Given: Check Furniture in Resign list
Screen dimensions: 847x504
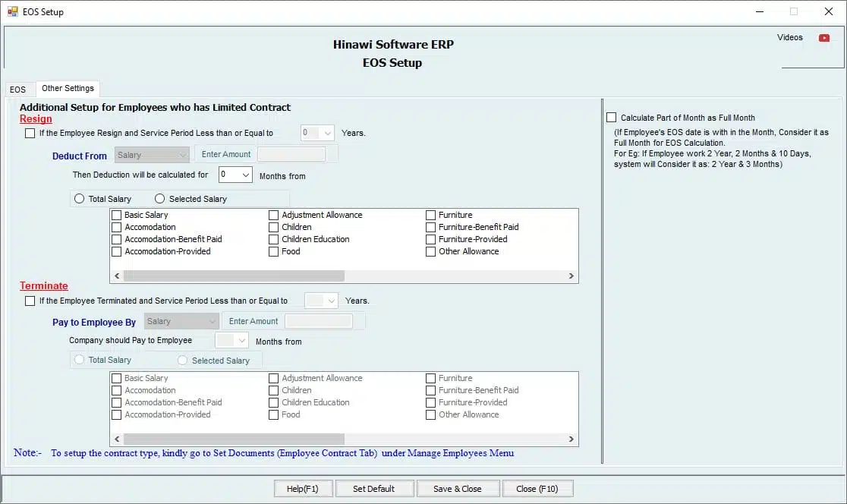Looking at the screenshot, I should 430,215.
